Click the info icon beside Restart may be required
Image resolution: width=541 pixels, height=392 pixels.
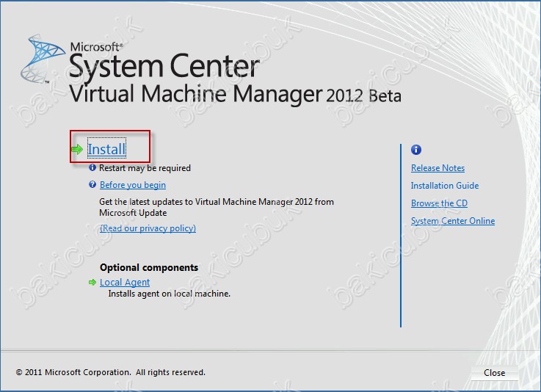pos(92,167)
